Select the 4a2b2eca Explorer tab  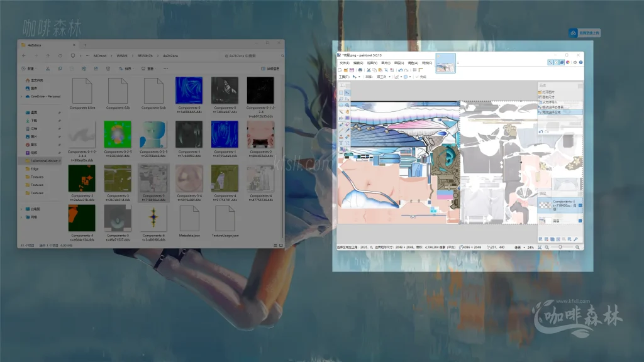[x=48, y=45]
